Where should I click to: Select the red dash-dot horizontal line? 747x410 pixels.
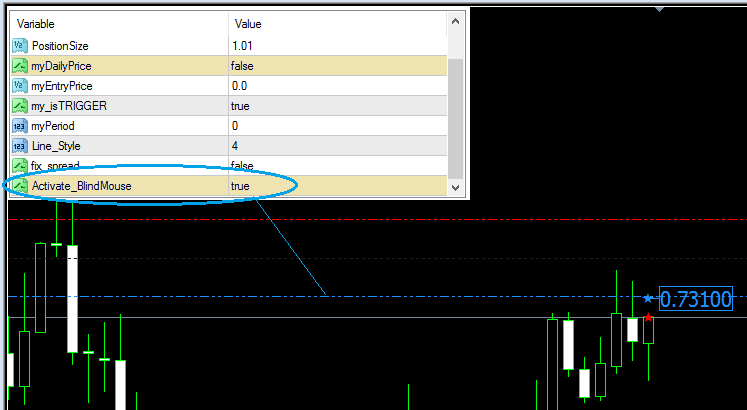[x=376, y=220]
